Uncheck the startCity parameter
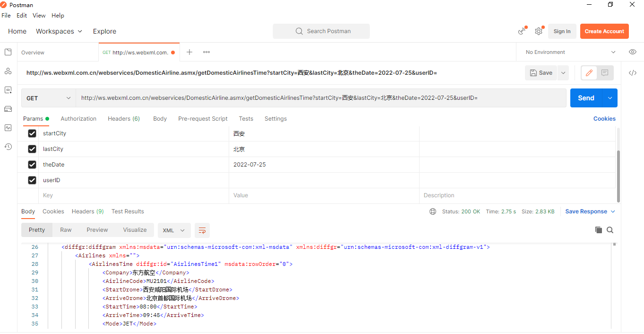Image resolution: width=644 pixels, height=334 pixels. tap(32, 133)
